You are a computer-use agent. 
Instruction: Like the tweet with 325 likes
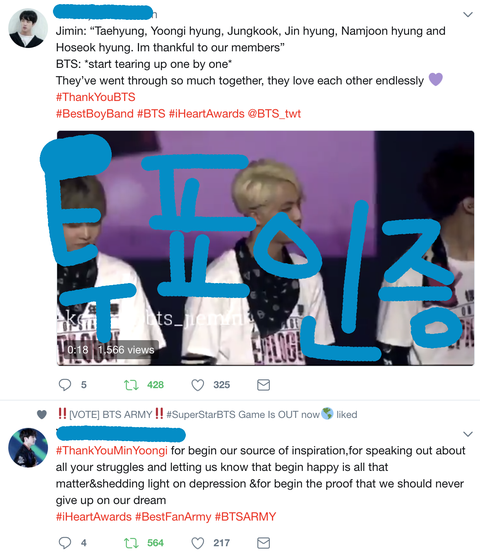[198, 385]
